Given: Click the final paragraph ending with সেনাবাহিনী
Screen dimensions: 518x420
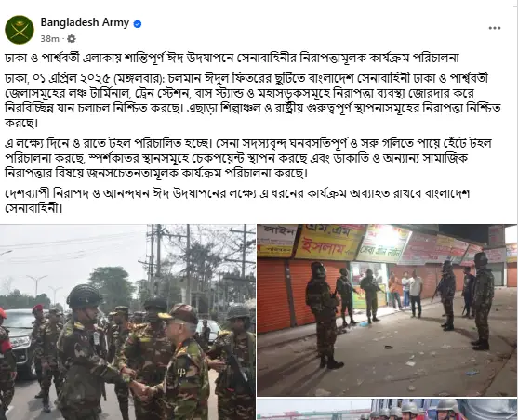Looking at the screenshot, I should click(237, 201).
